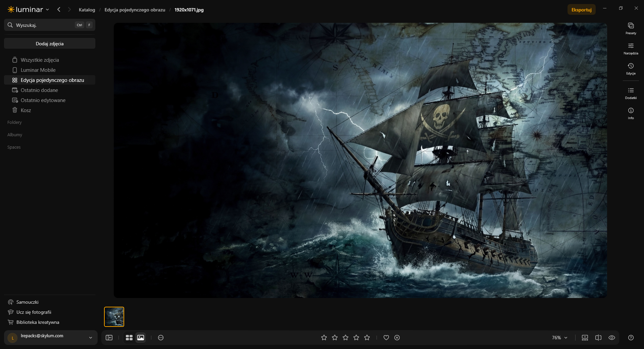
Task: Click the 1920x1071.jpg breadcrumb filename
Action: [189, 10]
